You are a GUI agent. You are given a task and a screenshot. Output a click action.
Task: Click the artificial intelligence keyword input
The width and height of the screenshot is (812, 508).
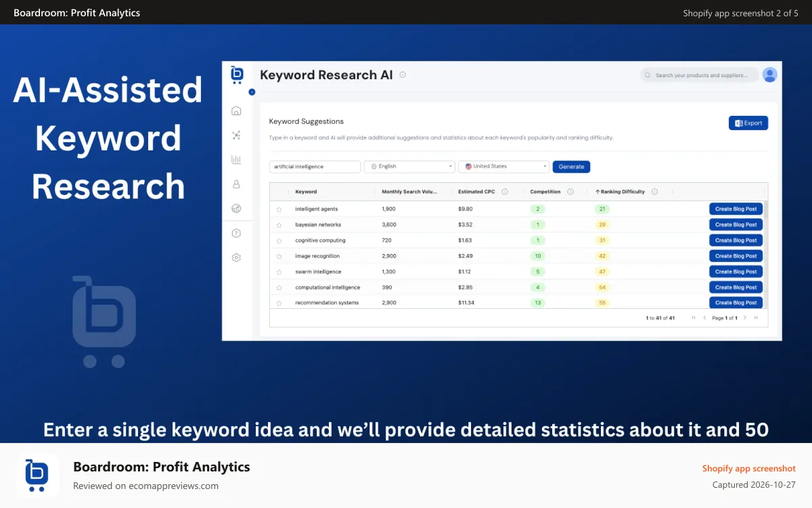(315, 166)
